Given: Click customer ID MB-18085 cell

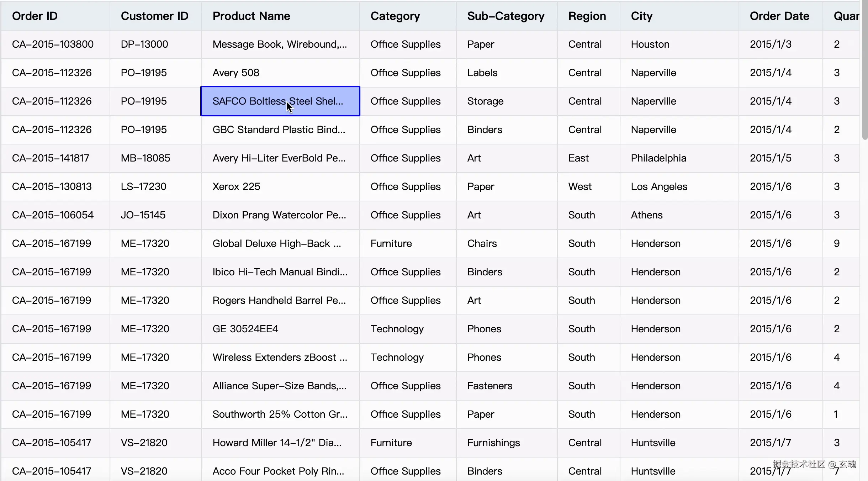Looking at the screenshot, I should coord(145,158).
